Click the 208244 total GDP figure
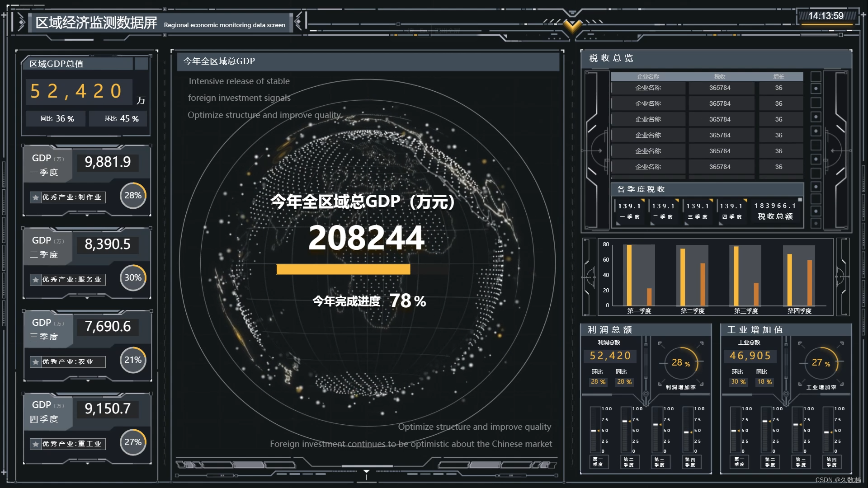This screenshot has width=868, height=488. click(366, 238)
